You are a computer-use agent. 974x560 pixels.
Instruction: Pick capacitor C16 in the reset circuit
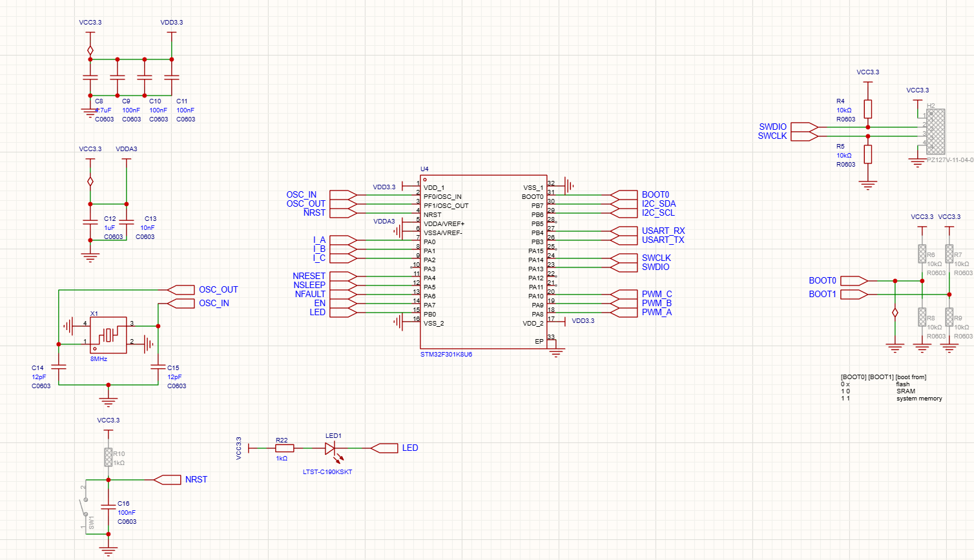click(x=108, y=507)
